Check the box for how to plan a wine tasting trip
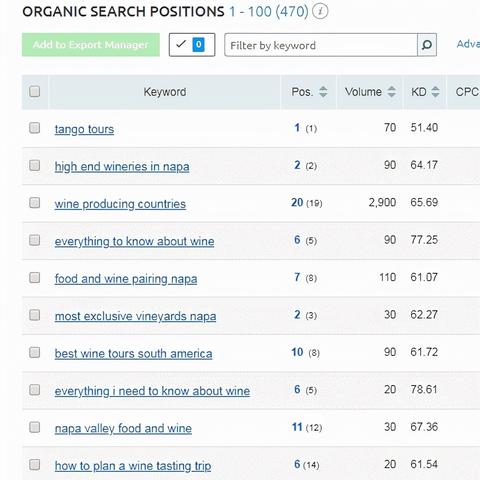This screenshot has height=480, width=480. [x=34, y=465]
